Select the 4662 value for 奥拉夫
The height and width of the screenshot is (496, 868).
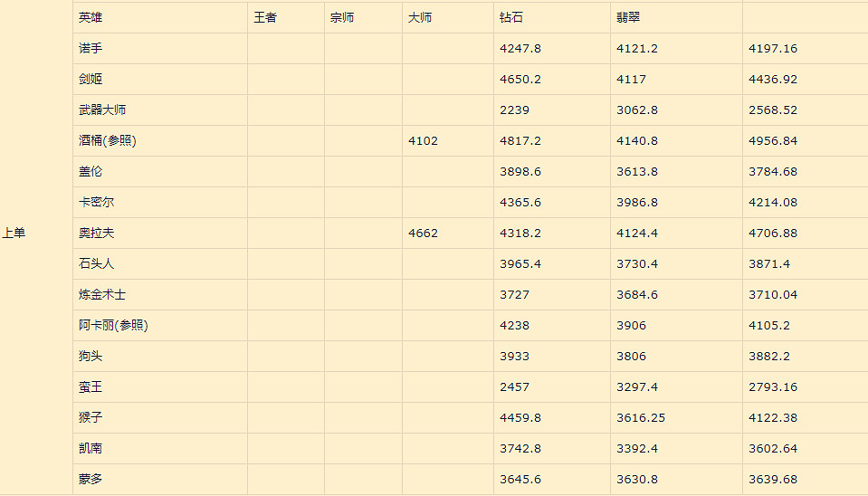423,234
